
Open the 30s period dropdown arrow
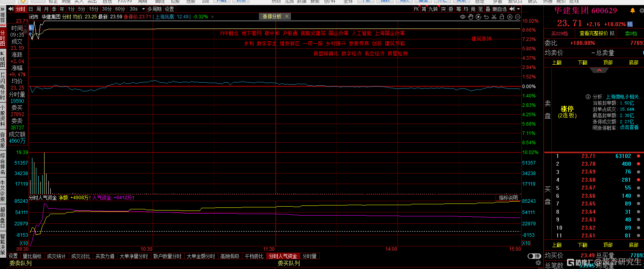[143, 9]
